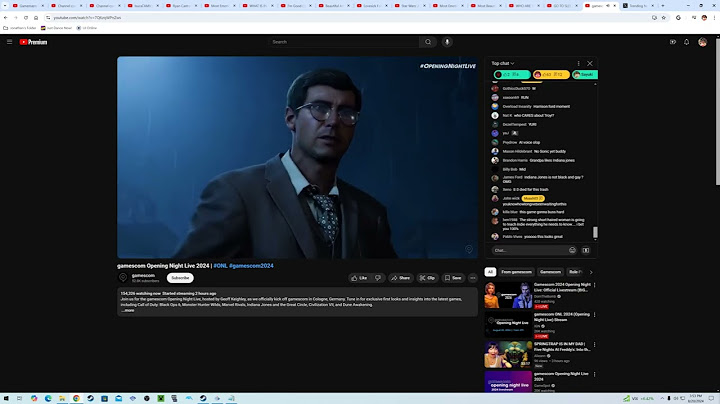This screenshot has height=404, width=720.
Task: Open the emoji picker in chat
Action: [x=572, y=250]
